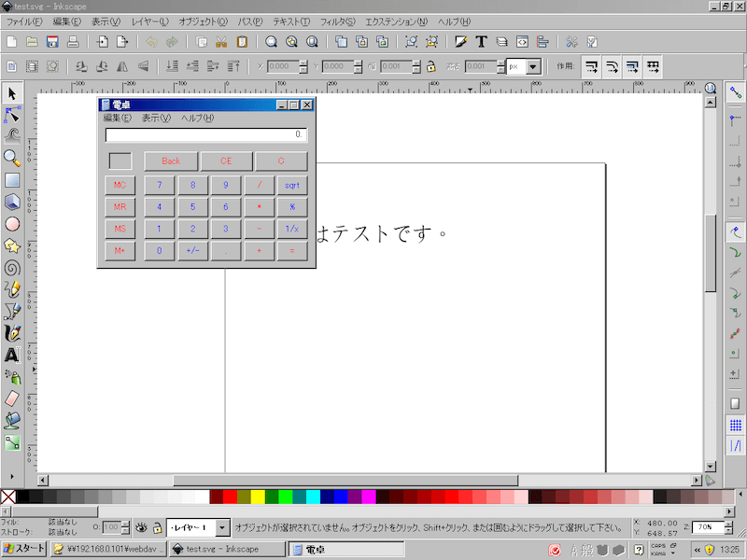The height and width of the screenshot is (560, 747).
Task: Open calculator's 編集(E) menu
Action: 118,118
